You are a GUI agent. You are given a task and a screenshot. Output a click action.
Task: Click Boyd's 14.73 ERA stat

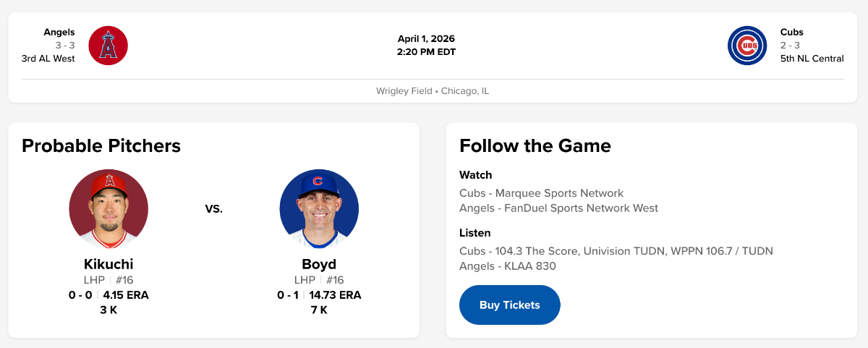335,295
